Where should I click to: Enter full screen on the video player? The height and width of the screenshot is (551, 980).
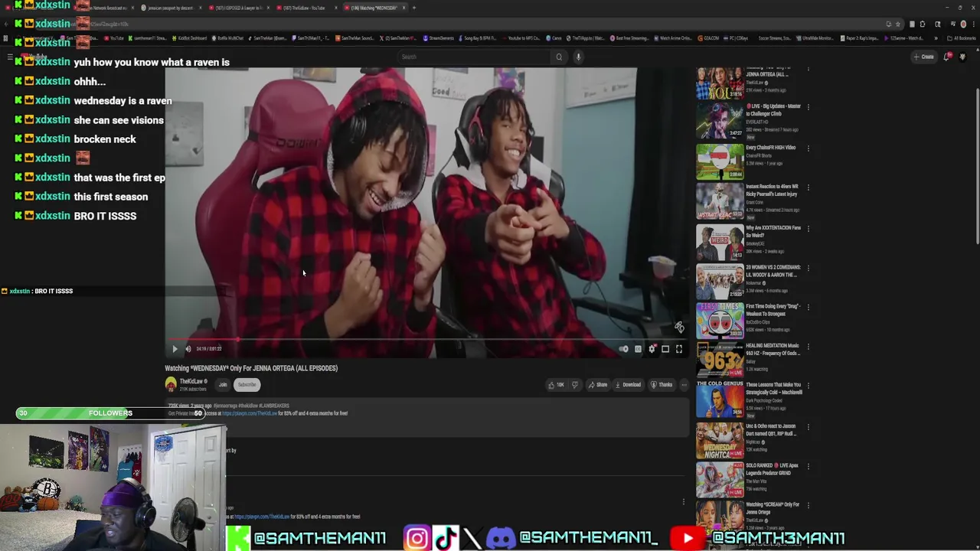(x=678, y=349)
